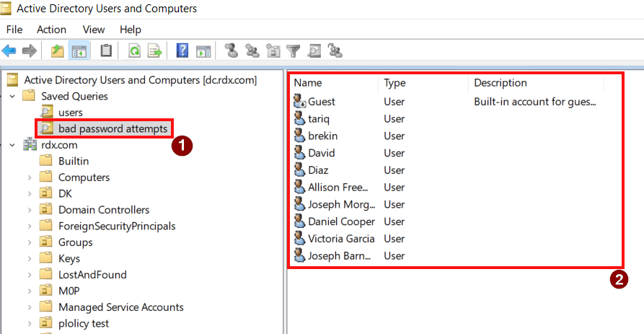Select the bad password attempts query
The width and height of the screenshot is (644, 334).
coord(113,128)
